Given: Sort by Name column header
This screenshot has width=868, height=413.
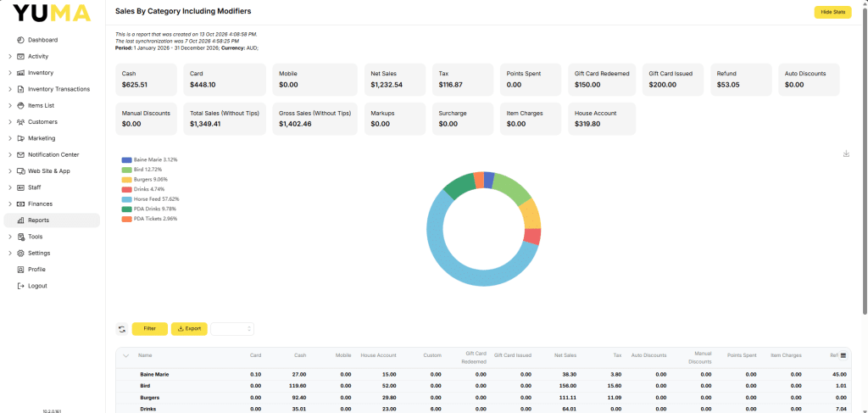Looking at the screenshot, I should 145,355.
